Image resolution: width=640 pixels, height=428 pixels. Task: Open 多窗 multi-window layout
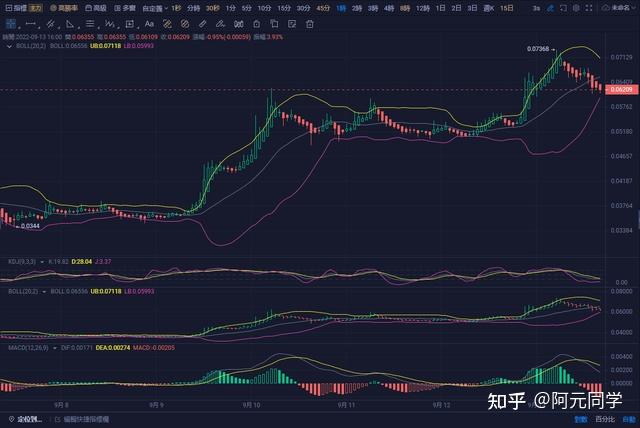click(125, 8)
